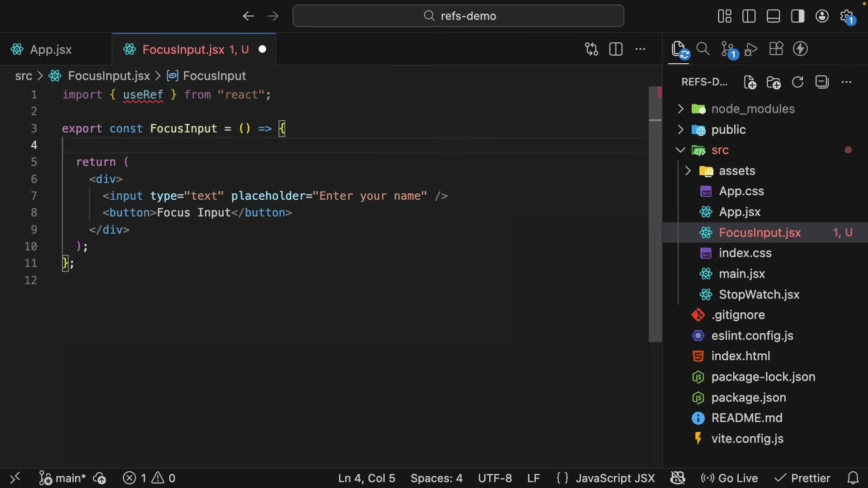Create a new file in explorer
Viewport: 868px width, 488px height.
pos(750,82)
